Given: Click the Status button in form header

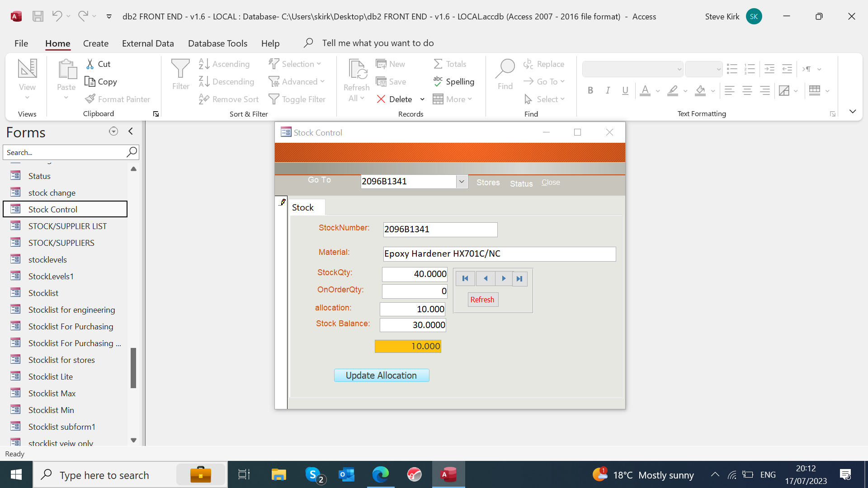Looking at the screenshot, I should point(521,183).
